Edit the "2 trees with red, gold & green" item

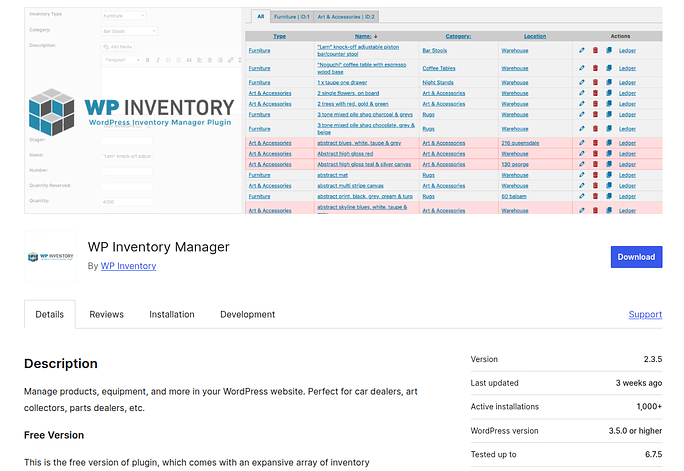[x=581, y=104]
